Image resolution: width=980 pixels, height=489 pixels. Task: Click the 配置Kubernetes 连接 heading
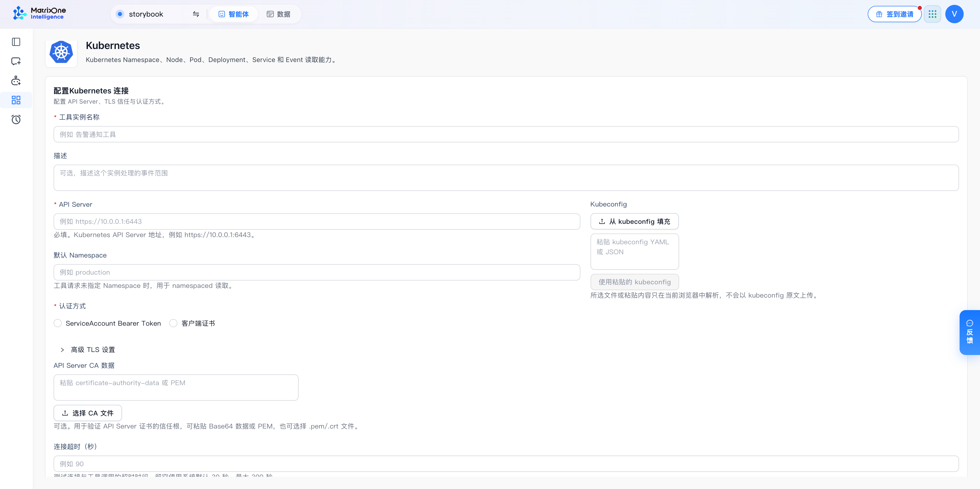(91, 91)
